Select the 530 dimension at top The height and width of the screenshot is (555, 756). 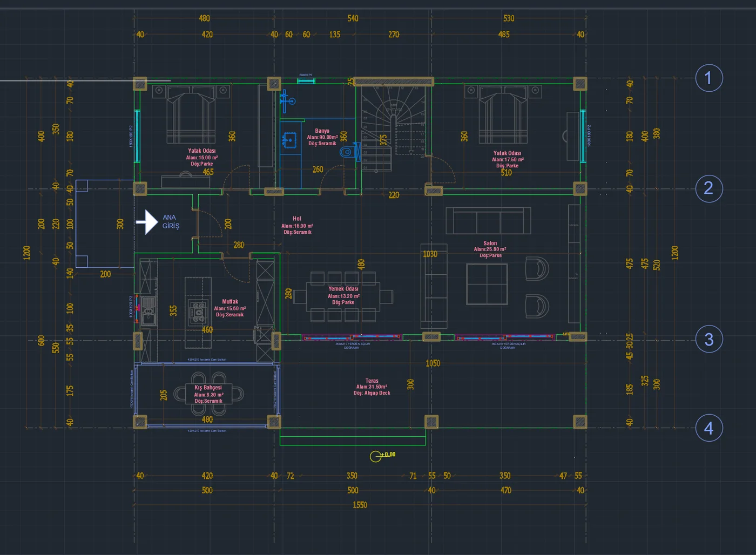tap(509, 18)
